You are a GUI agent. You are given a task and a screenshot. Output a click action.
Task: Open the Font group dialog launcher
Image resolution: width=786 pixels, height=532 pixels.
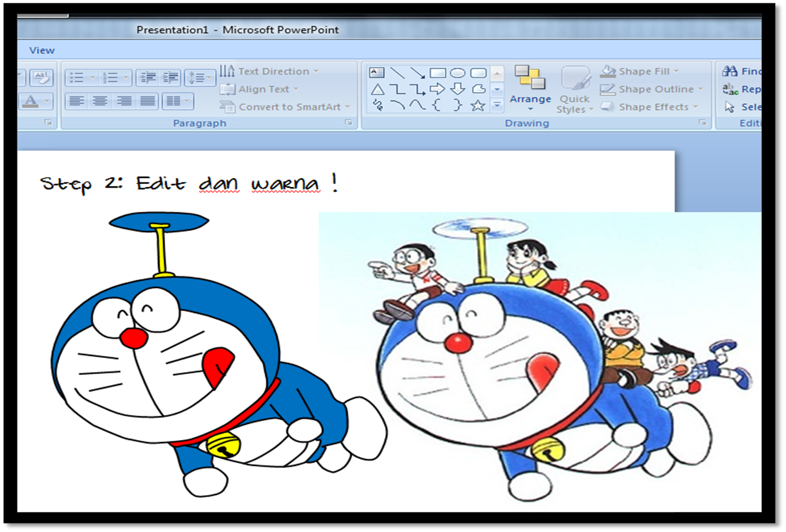(47, 122)
